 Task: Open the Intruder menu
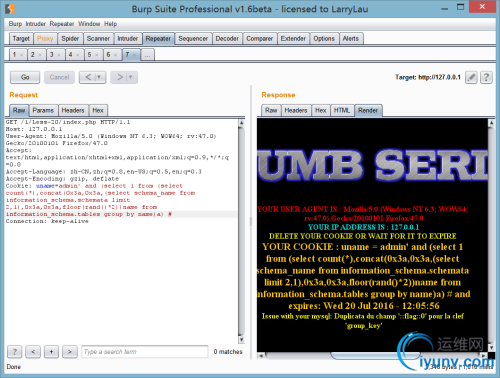coord(36,24)
